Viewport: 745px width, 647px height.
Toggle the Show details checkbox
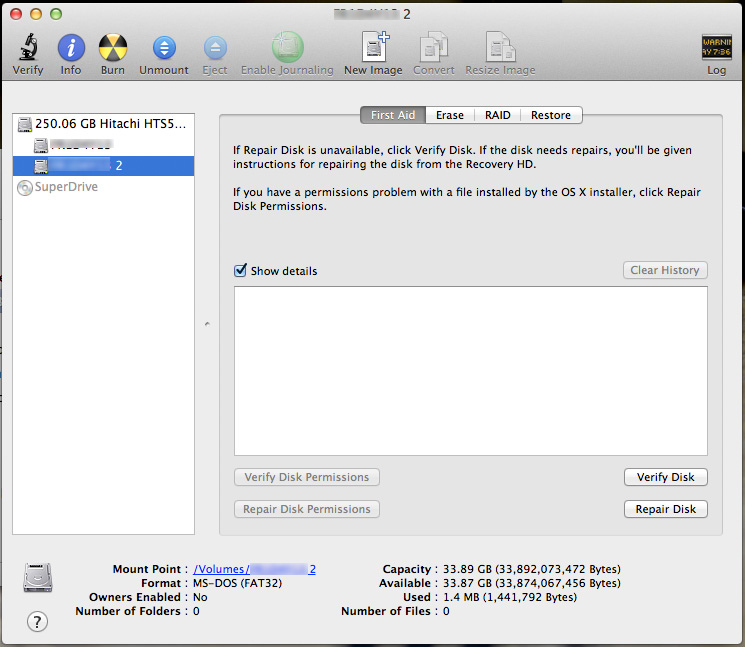pyautogui.click(x=240, y=270)
